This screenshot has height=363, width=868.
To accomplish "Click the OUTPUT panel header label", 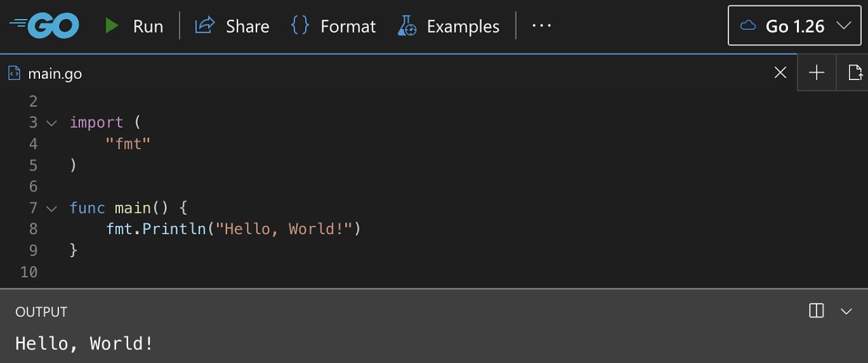I will (41, 311).
